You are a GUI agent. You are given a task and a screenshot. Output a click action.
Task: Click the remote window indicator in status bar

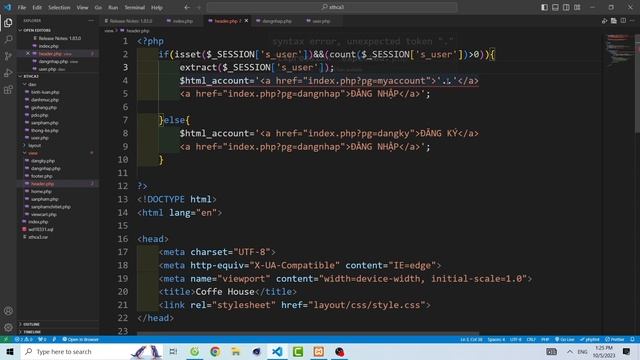pyautogui.click(x=6, y=339)
